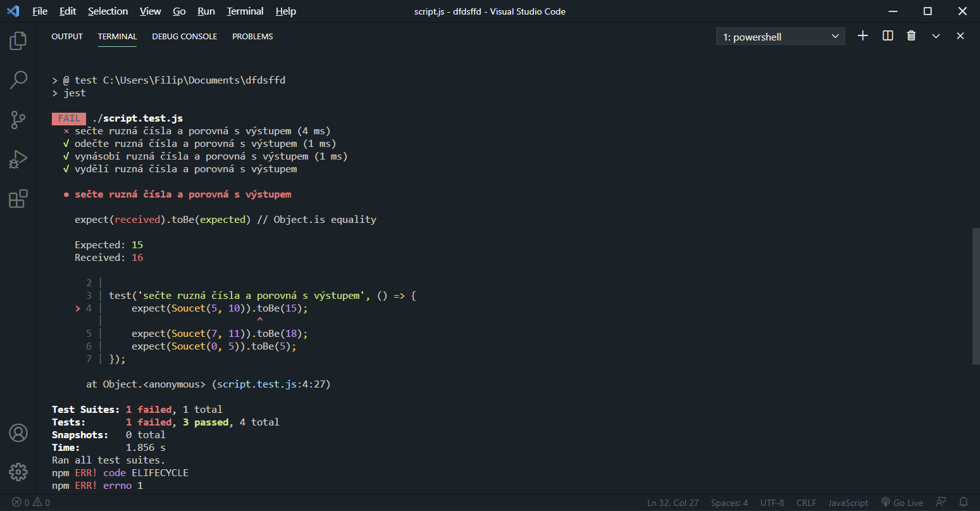
Task: Open the Explorer view
Action: [x=18, y=40]
